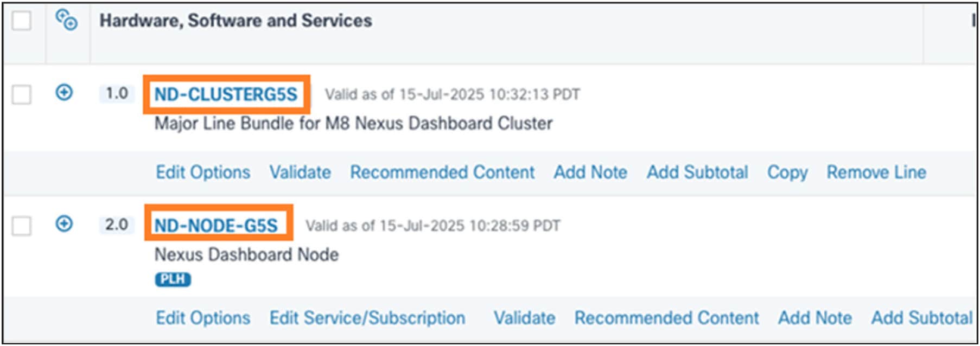The height and width of the screenshot is (346, 980).
Task: Click the PLH badge under Nexus Dashboard Node
Action: pos(173,279)
